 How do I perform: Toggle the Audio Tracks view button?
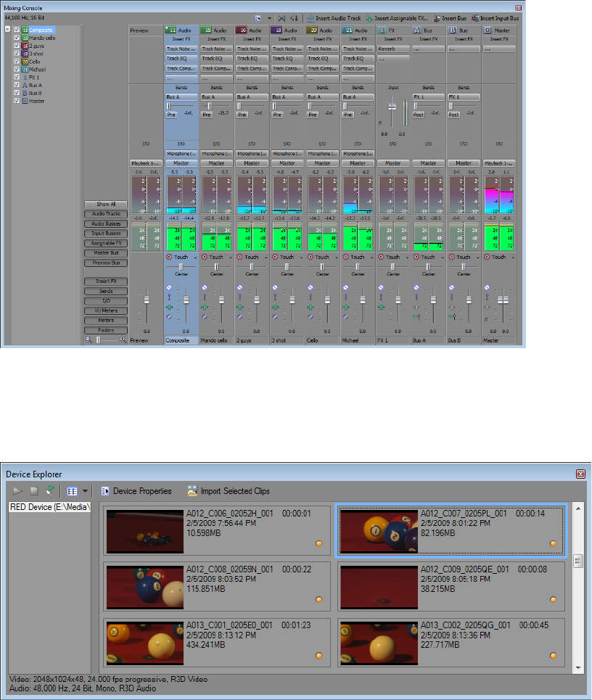point(106,214)
